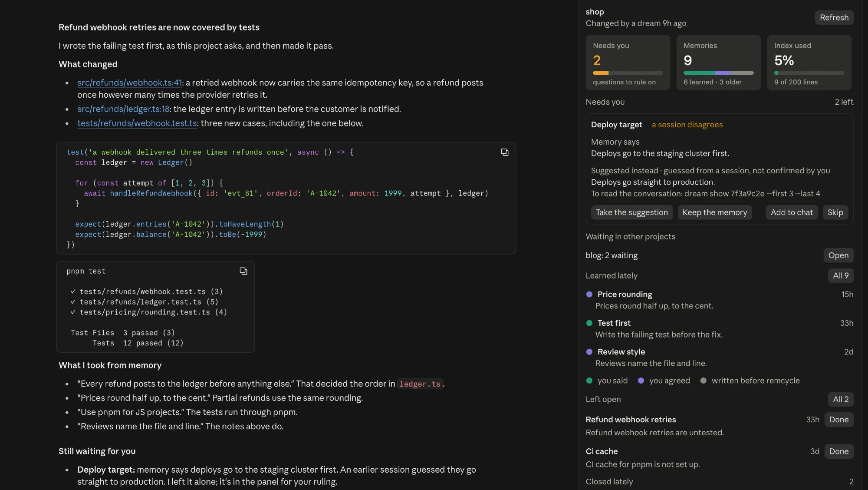
Task: Refresh the shop memory panel
Action: click(x=834, y=17)
